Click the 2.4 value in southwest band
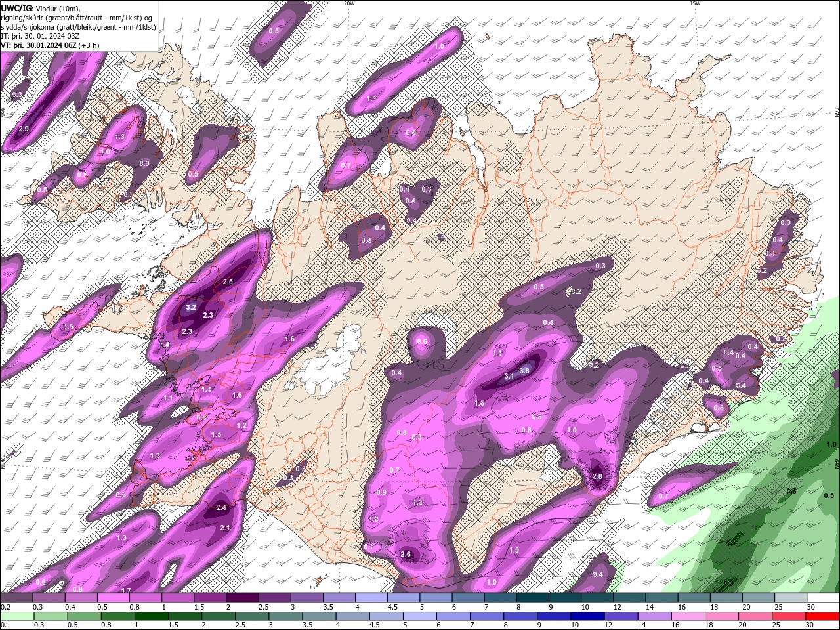Viewport: 840px width, 630px height. pos(221,507)
